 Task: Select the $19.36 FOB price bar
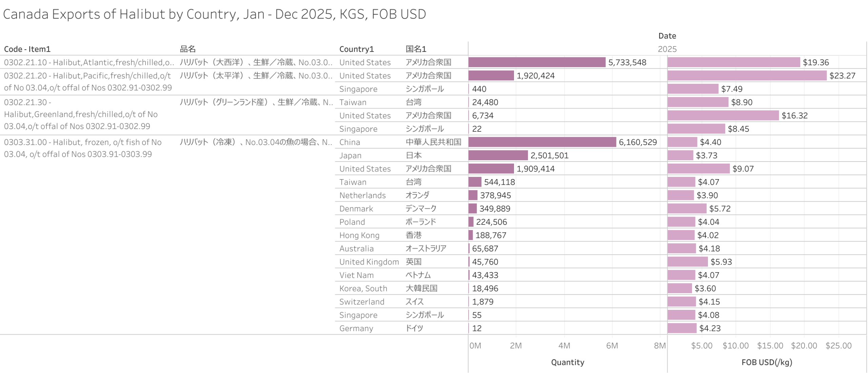tap(733, 62)
